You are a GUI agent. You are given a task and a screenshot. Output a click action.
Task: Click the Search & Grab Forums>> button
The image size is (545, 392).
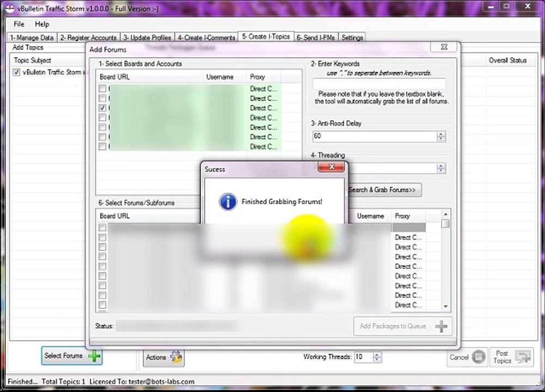tap(384, 190)
